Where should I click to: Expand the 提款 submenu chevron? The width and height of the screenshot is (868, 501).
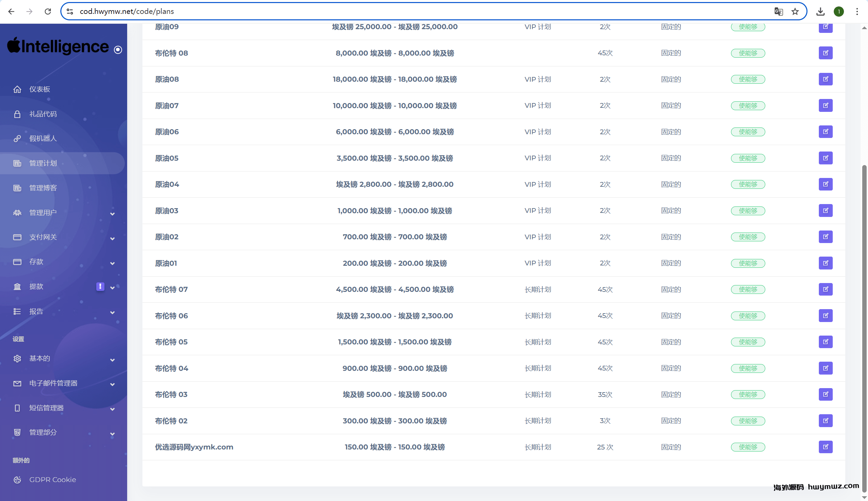112,288
